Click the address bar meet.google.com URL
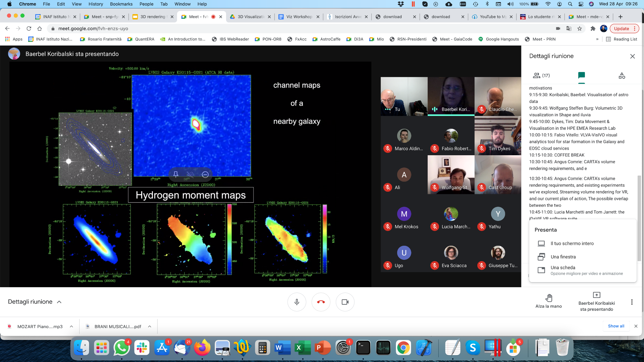The height and width of the screenshot is (362, 644). (93, 29)
